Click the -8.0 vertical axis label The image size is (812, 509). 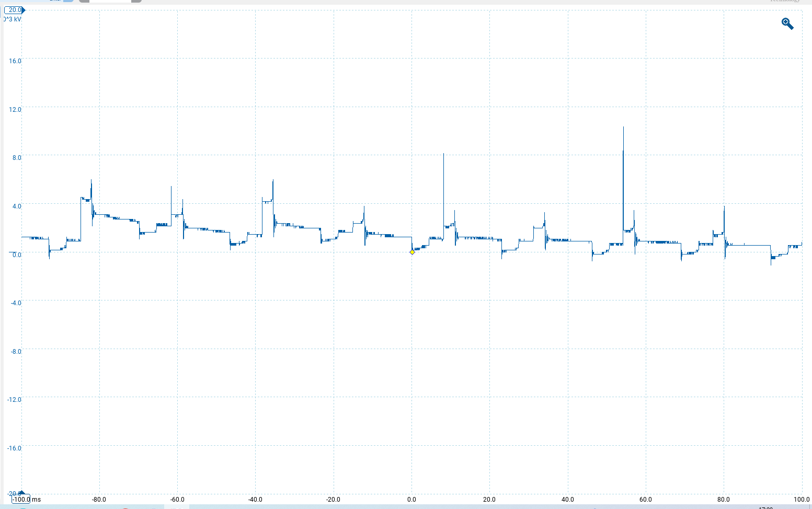pos(16,352)
